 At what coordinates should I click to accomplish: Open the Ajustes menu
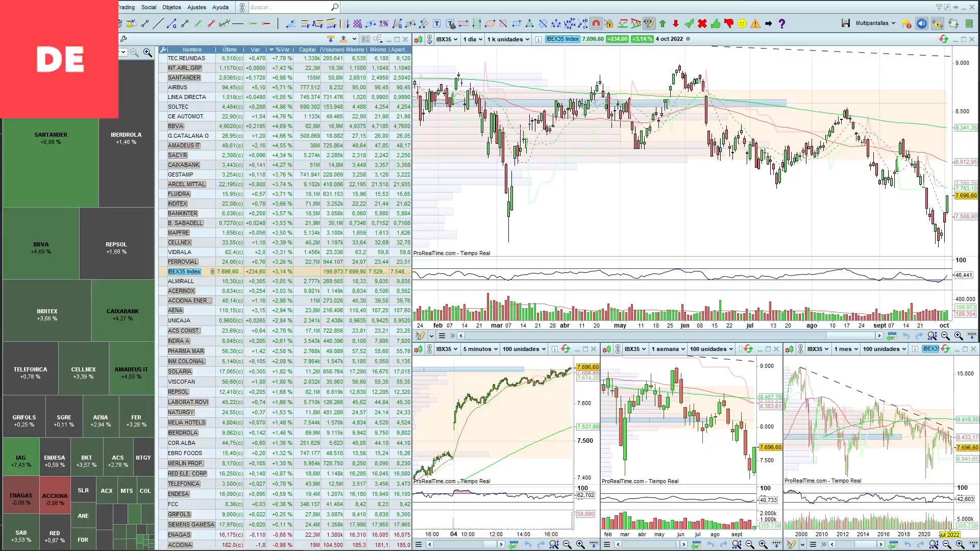click(x=197, y=7)
